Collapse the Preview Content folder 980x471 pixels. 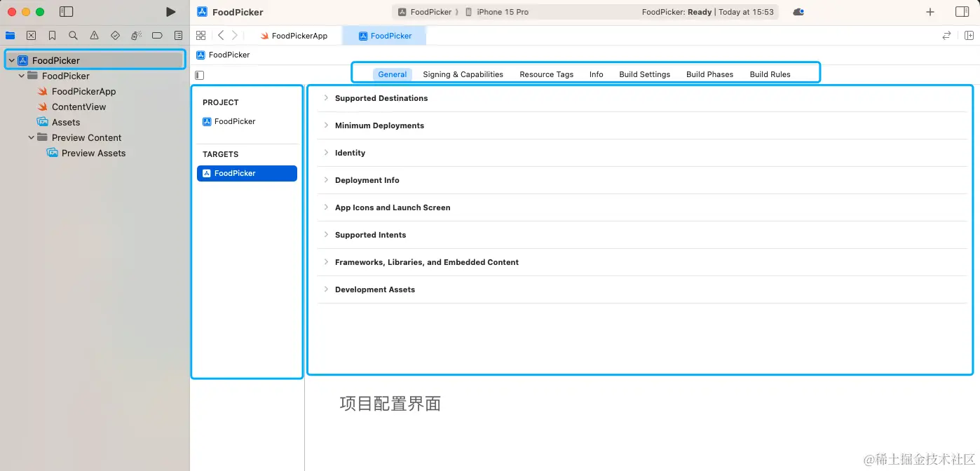31,137
